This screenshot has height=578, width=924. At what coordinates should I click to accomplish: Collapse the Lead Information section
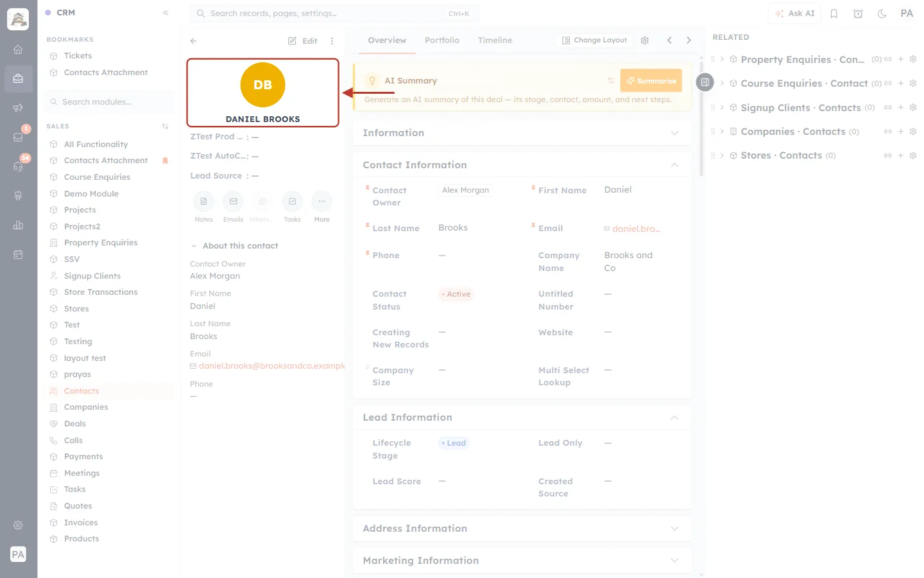pos(674,417)
